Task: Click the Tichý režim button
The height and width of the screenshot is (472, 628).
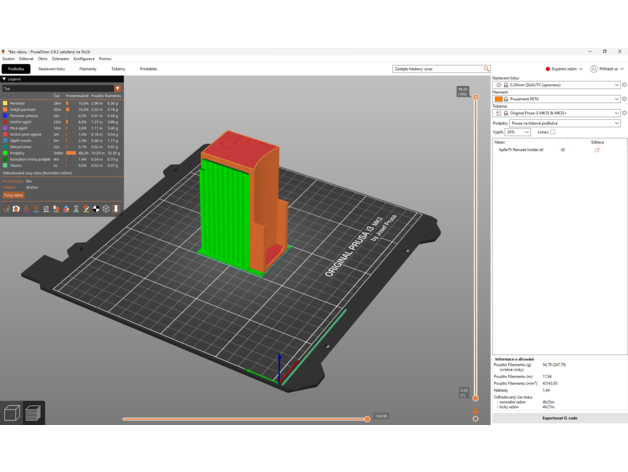Action: click(x=13, y=196)
